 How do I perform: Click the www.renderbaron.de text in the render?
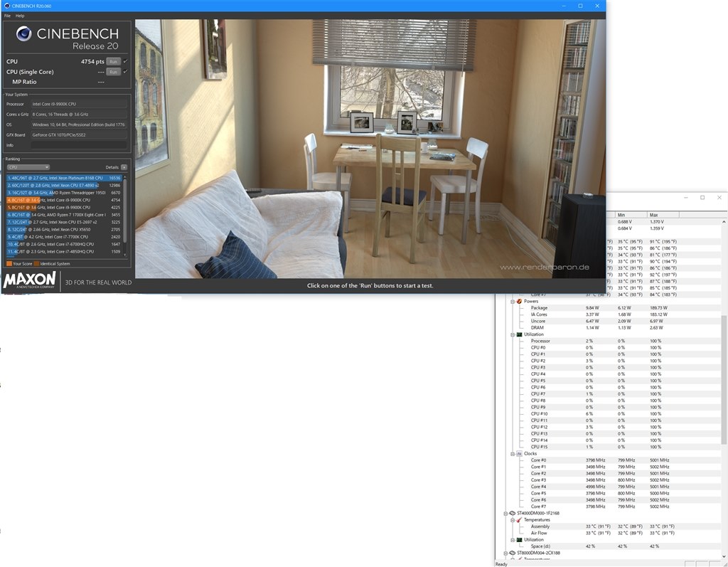[544, 267]
